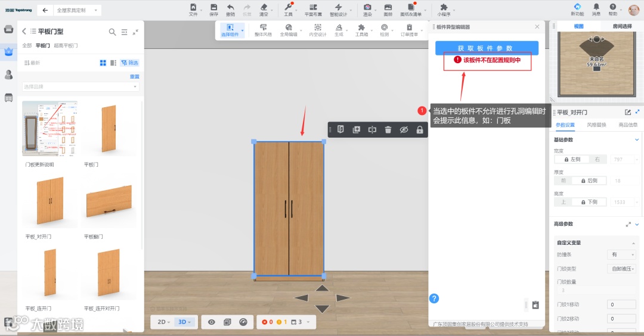Open the 订单提审 order submission tool
The height and width of the screenshot is (336, 644).
pos(409,30)
